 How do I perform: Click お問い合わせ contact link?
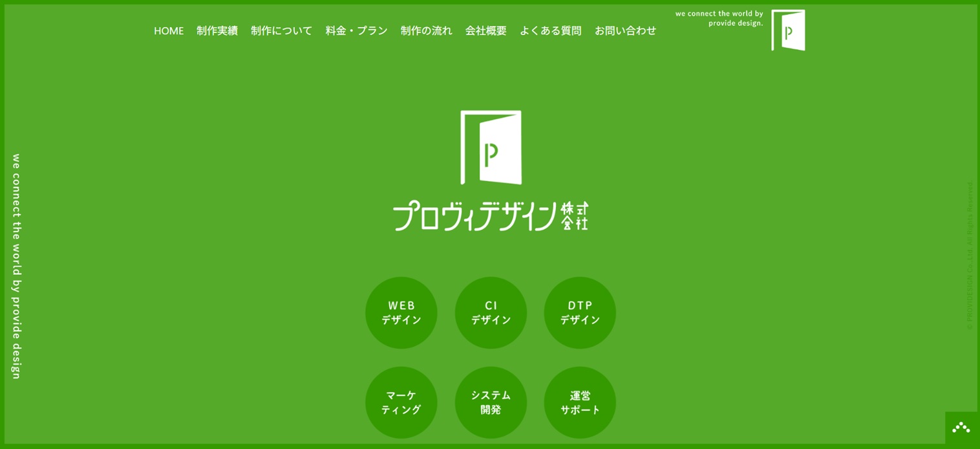click(x=626, y=30)
